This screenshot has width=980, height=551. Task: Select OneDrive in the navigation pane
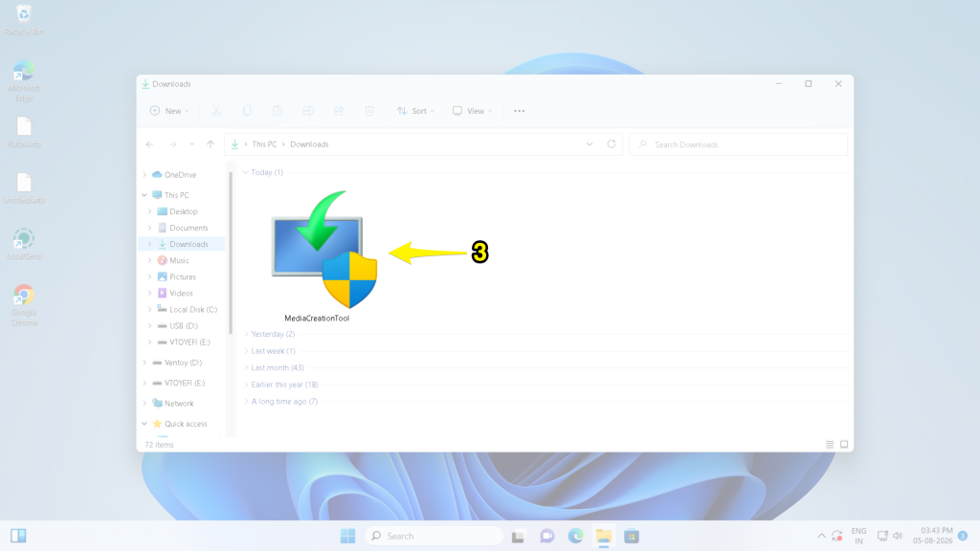174,175
